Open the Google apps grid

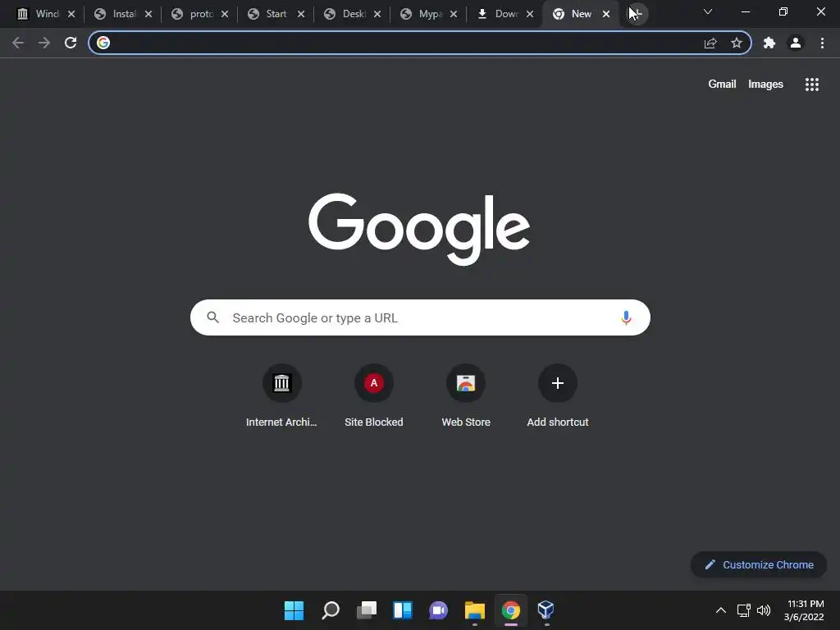click(812, 84)
